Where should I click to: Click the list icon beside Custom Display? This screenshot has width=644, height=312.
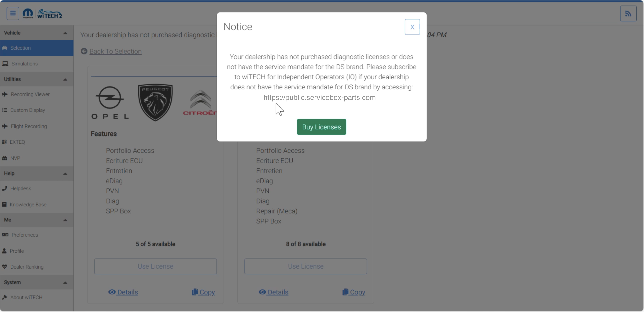coord(4,110)
